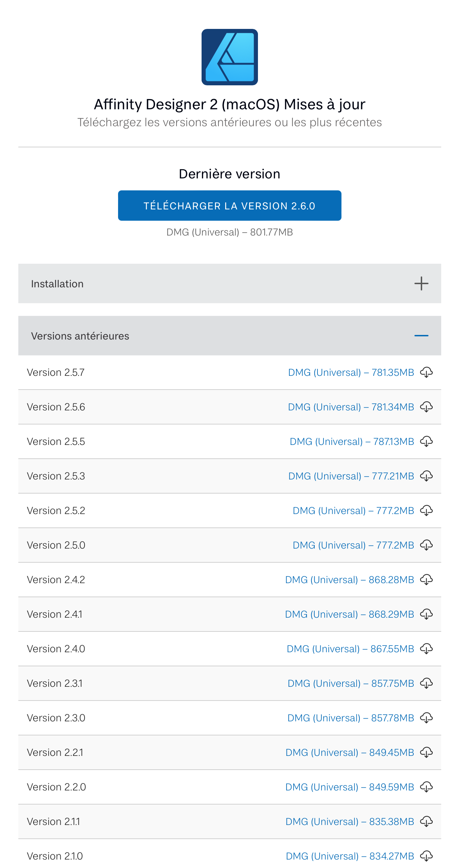Viewport: 456px width, 868px height.
Task: Click download cloud icon for Version 2.5.3
Action: tap(426, 476)
